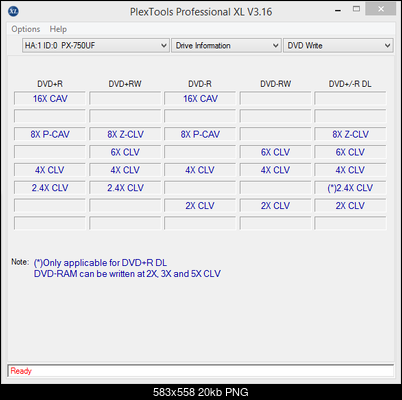Click the DVD+R column header
The height and width of the screenshot is (400, 402).
[50, 84]
